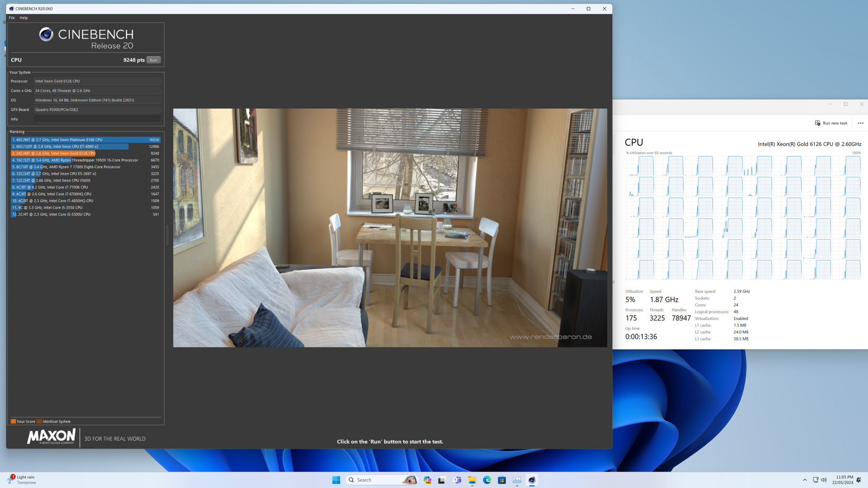Select the Intel Core i5-3550 ranking row

click(86, 208)
